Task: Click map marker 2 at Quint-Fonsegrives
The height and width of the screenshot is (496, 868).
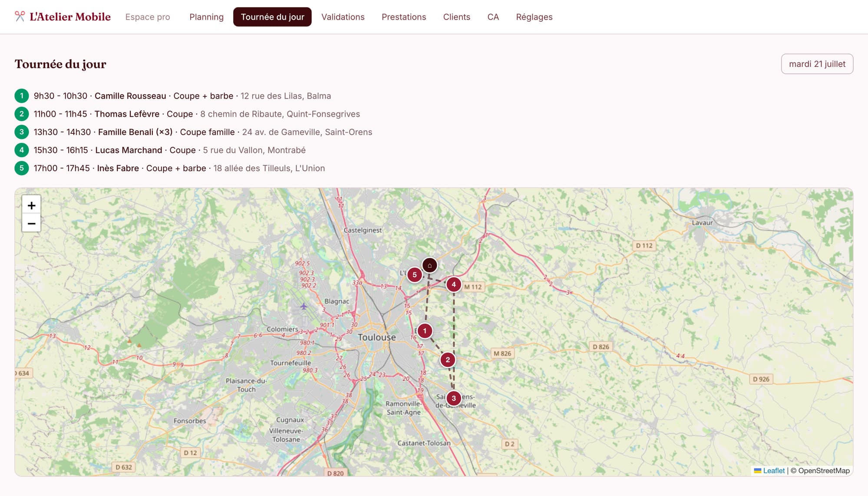Action: 448,360
